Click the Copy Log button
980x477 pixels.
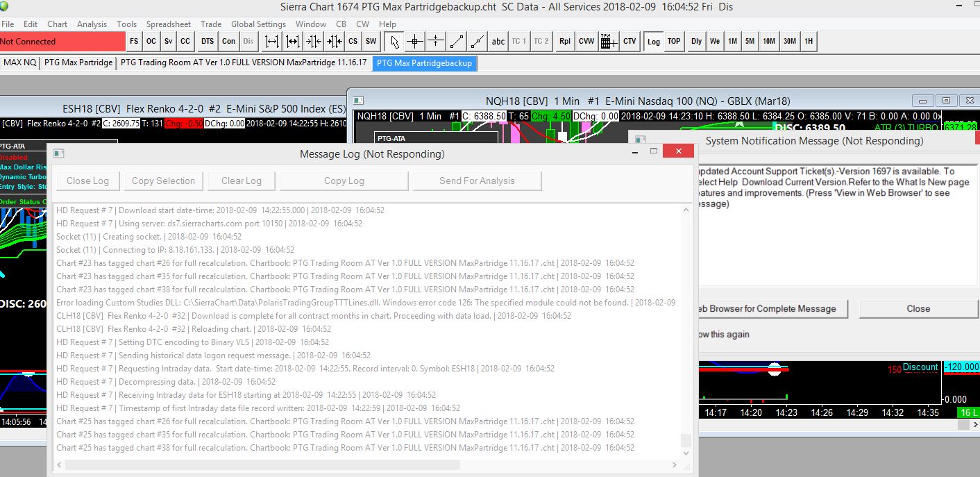tap(344, 181)
